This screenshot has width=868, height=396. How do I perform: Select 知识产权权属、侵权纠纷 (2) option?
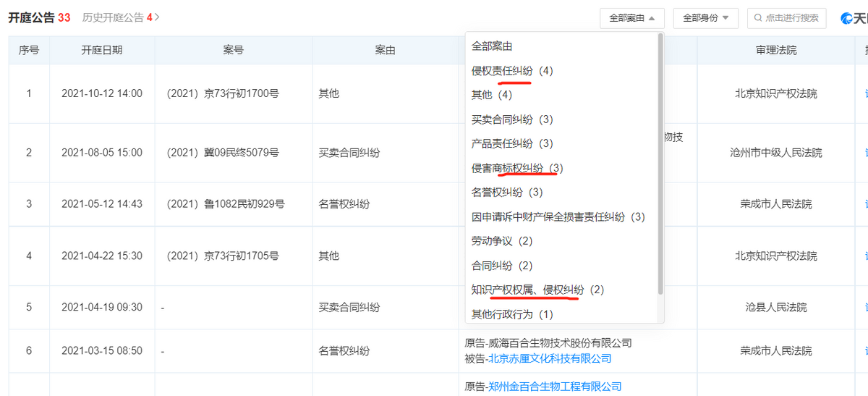tap(537, 290)
